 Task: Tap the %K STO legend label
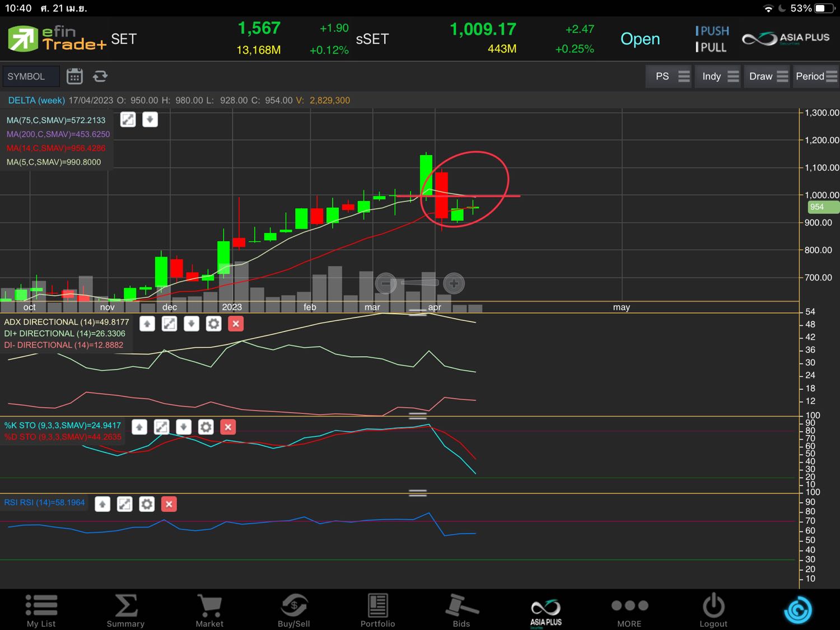pyautogui.click(x=62, y=426)
